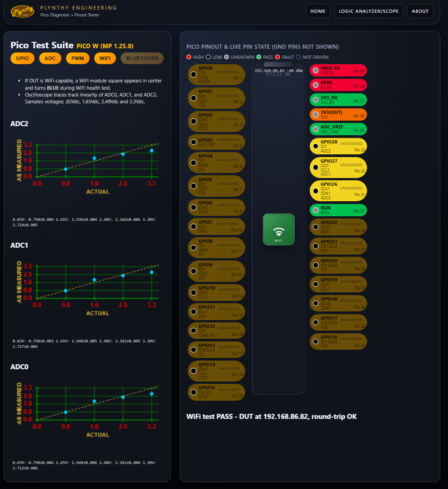
Task: Click the GPIO16 pin state circle
Action: click(316, 341)
